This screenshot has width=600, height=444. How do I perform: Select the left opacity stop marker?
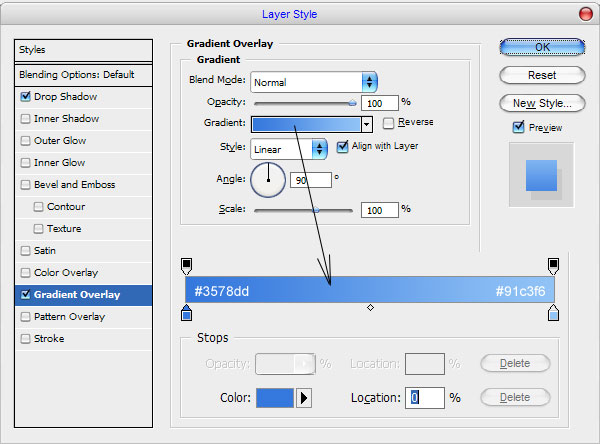point(186,266)
